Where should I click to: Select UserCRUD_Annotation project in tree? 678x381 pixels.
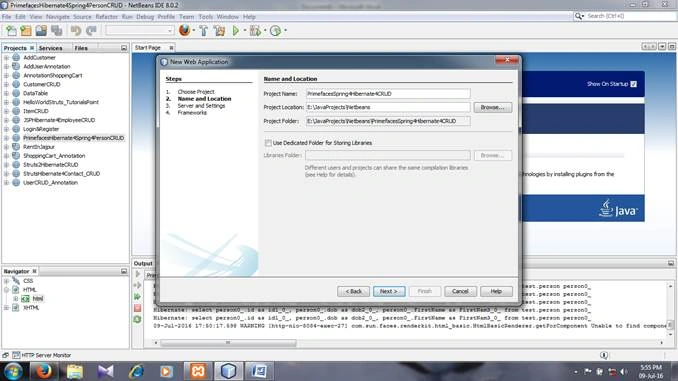50,182
